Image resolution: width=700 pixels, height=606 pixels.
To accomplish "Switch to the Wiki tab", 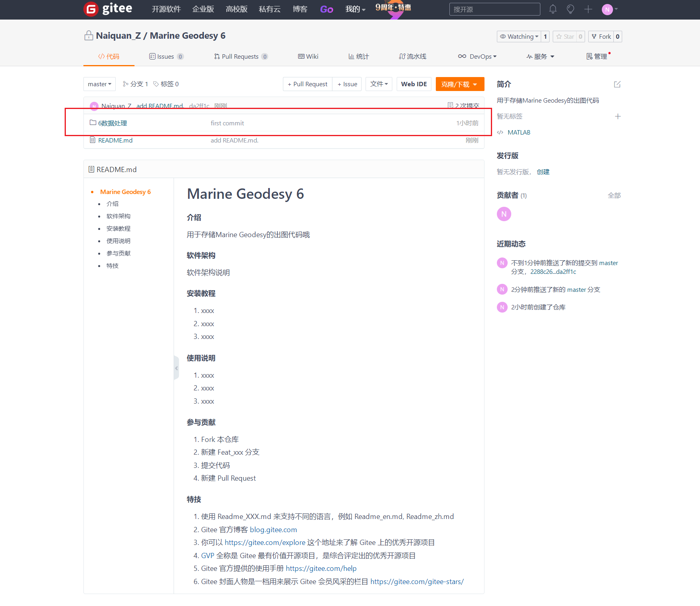I will click(308, 56).
